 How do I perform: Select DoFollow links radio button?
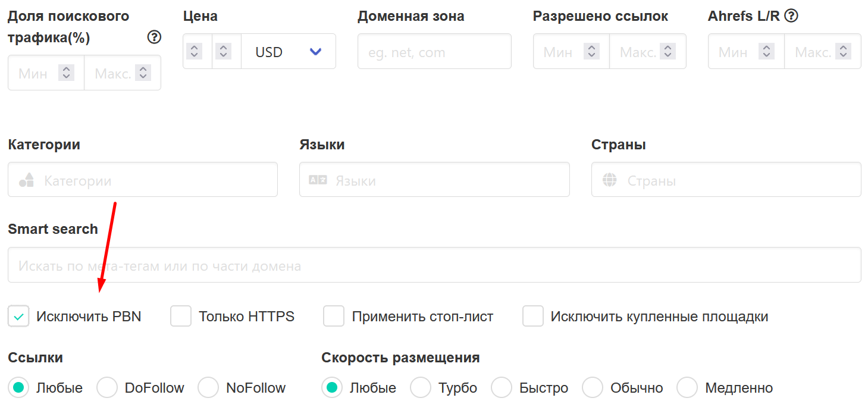pyautogui.click(x=107, y=388)
